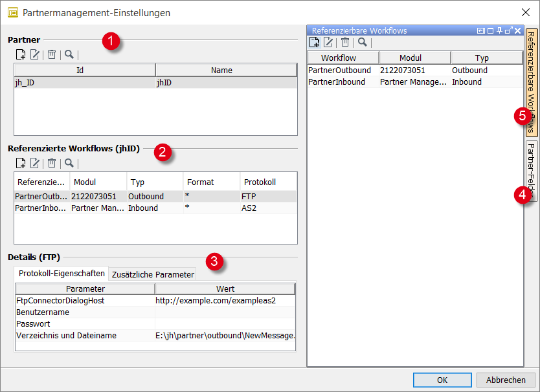Open the Partner-Feld side tab
Screen dimensions: 540x392
point(532,169)
